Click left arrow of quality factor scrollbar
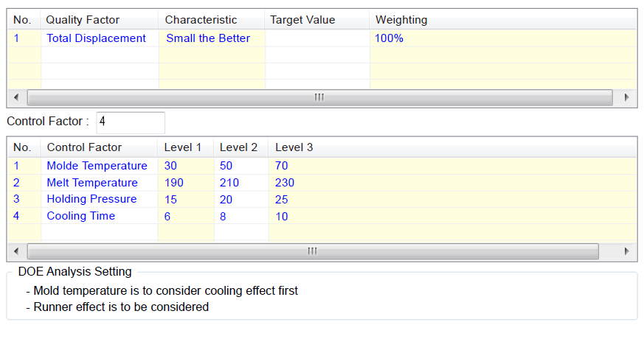Image resolution: width=644 pixels, height=339 pixels. [15, 97]
